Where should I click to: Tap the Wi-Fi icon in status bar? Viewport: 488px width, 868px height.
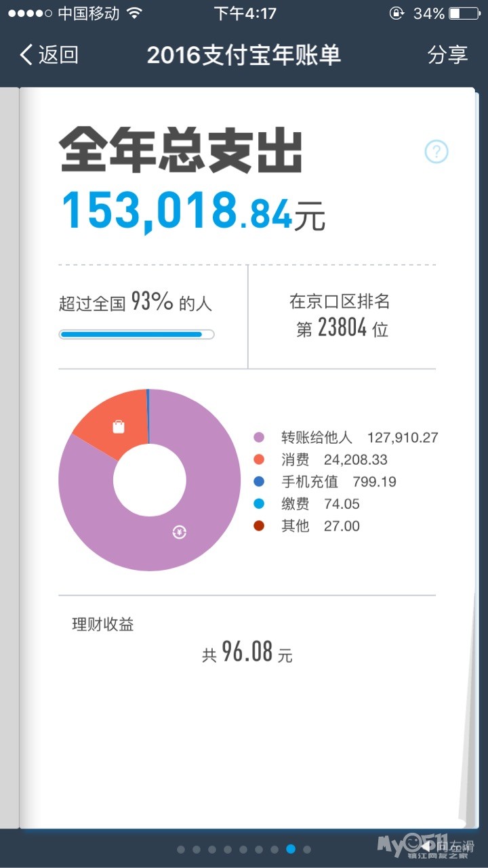pyautogui.click(x=135, y=14)
